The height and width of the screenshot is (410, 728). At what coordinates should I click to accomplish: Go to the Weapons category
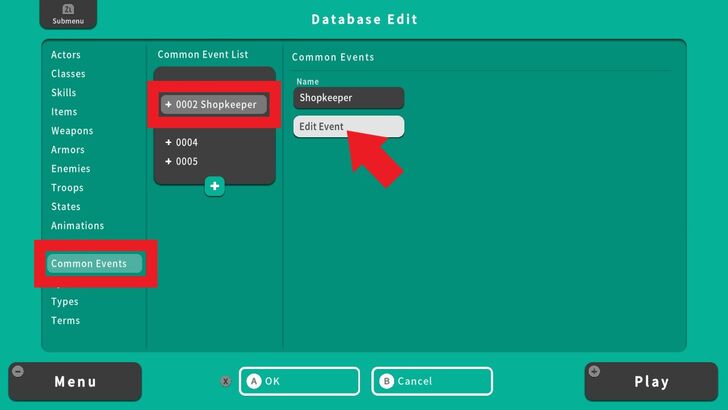pyautogui.click(x=72, y=131)
